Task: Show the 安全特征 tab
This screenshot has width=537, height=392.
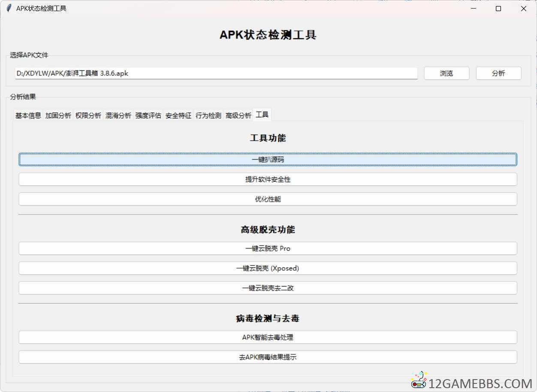Action: pyautogui.click(x=178, y=115)
